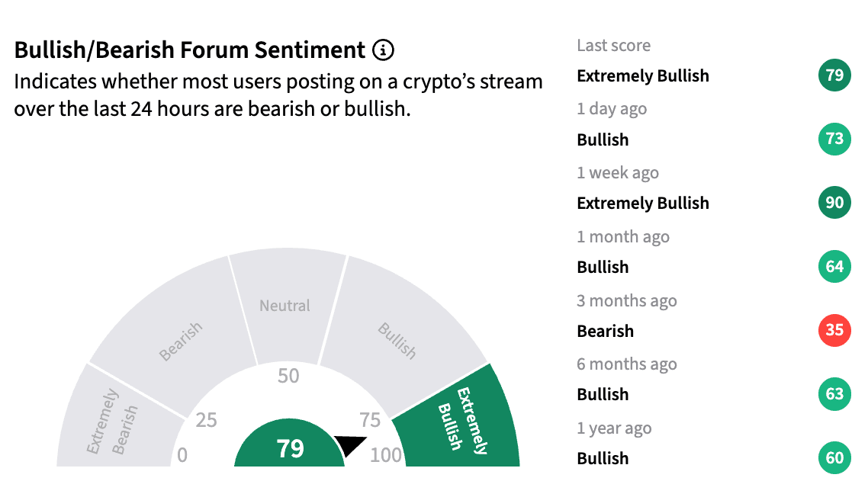The image size is (868, 497).
Task: Click the 79 last score badge
Action: pos(834,75)
